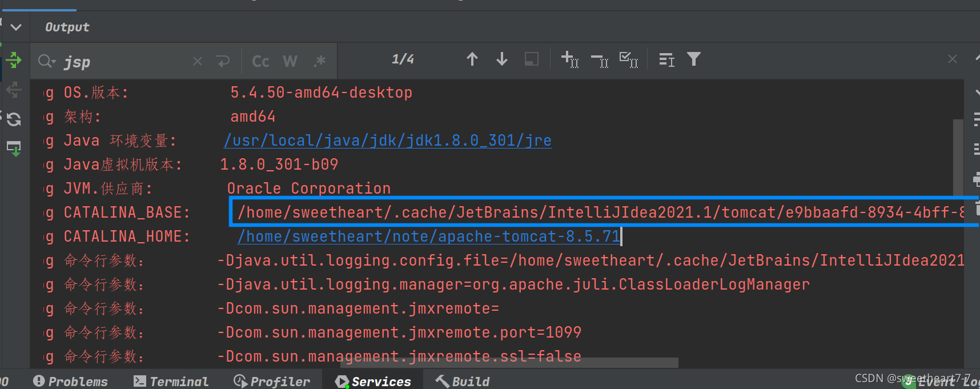This screenshot has width=980, height=389.
Task: Add selection for next occurrence
Action: (x=570, y=59)
